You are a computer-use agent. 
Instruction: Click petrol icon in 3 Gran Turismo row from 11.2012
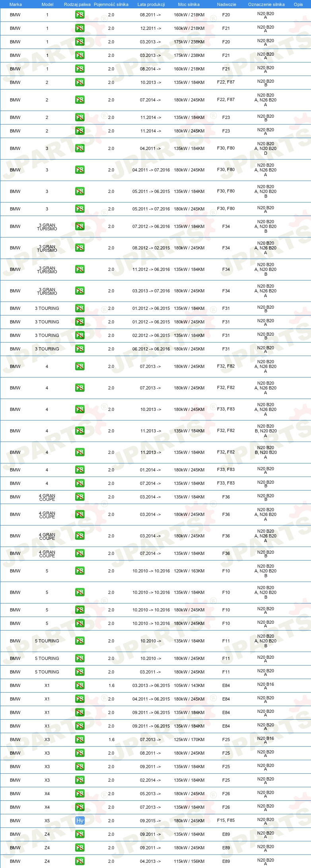80,269
